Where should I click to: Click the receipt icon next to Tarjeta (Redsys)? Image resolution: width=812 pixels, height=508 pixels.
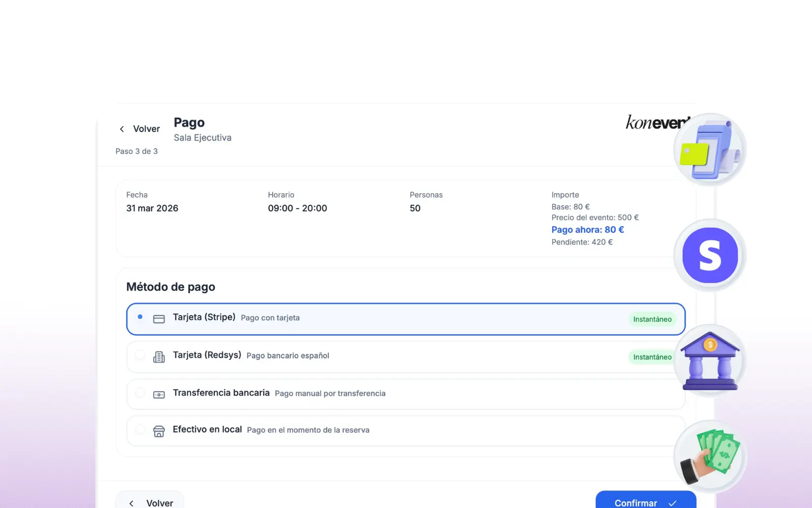[x=159, y=356]
